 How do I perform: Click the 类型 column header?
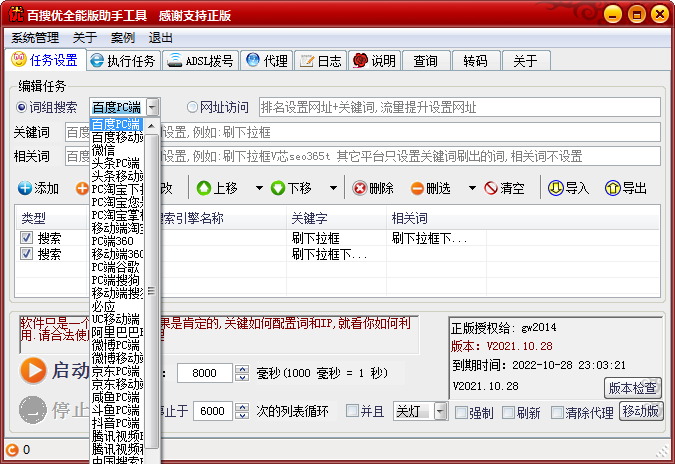click(52, 218)
